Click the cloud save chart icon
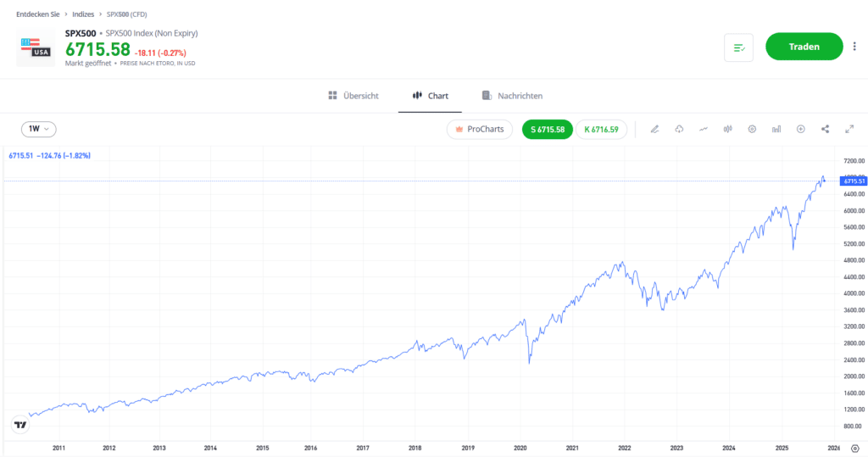 (679, 130)
